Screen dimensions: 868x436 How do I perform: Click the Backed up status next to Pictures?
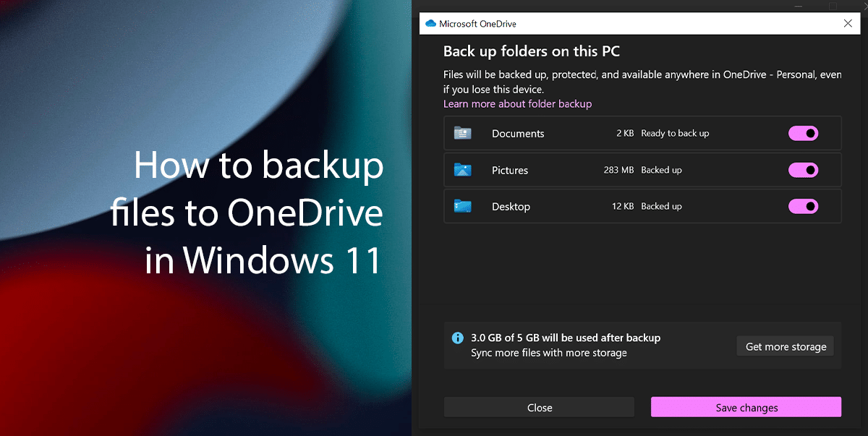tap(661, 170)
